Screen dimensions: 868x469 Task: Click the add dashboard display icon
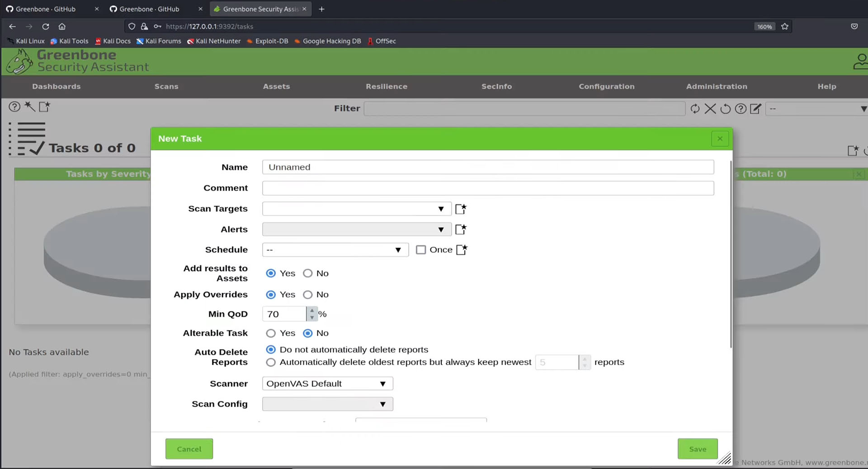853,150
